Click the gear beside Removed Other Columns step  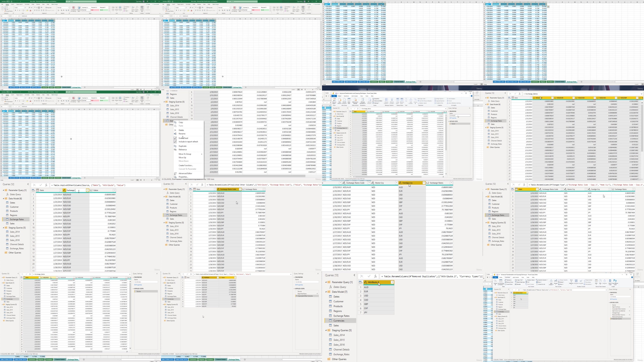click(630, 315)
